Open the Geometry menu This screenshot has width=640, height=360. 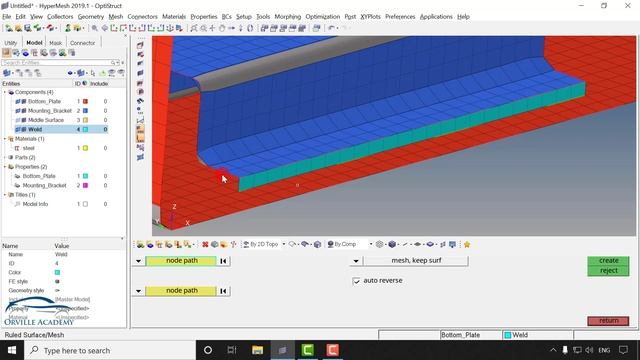[91, 17]
